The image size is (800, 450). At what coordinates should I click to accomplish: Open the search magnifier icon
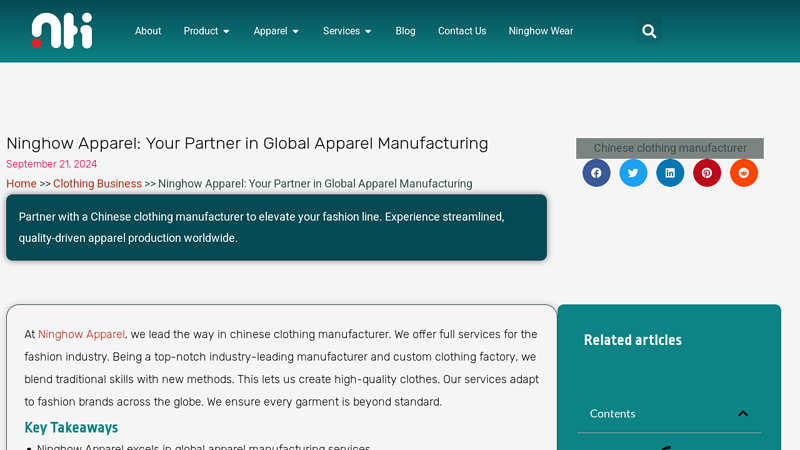click(x=648, y=31)
